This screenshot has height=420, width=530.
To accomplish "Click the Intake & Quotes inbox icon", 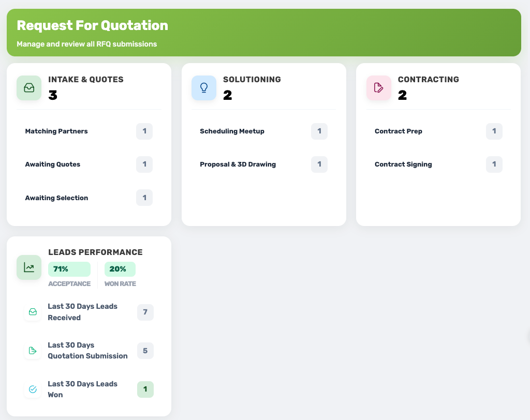I will [29, 88].
